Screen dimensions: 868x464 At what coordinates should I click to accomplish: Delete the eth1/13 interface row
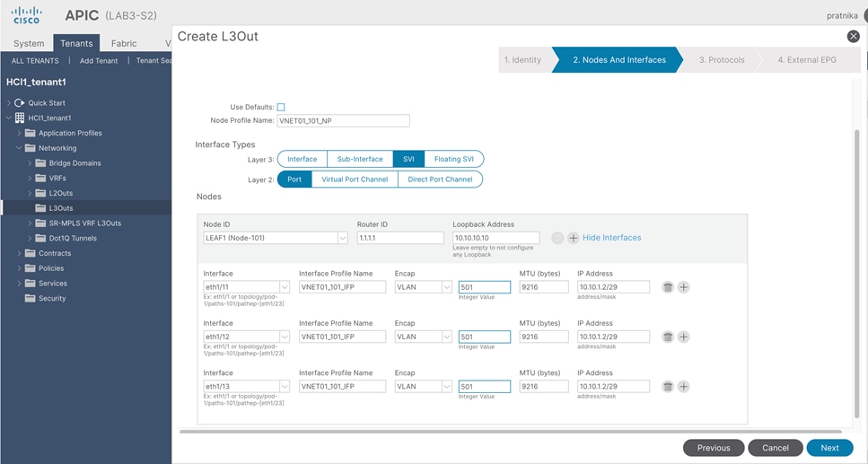tap(668, 387)
